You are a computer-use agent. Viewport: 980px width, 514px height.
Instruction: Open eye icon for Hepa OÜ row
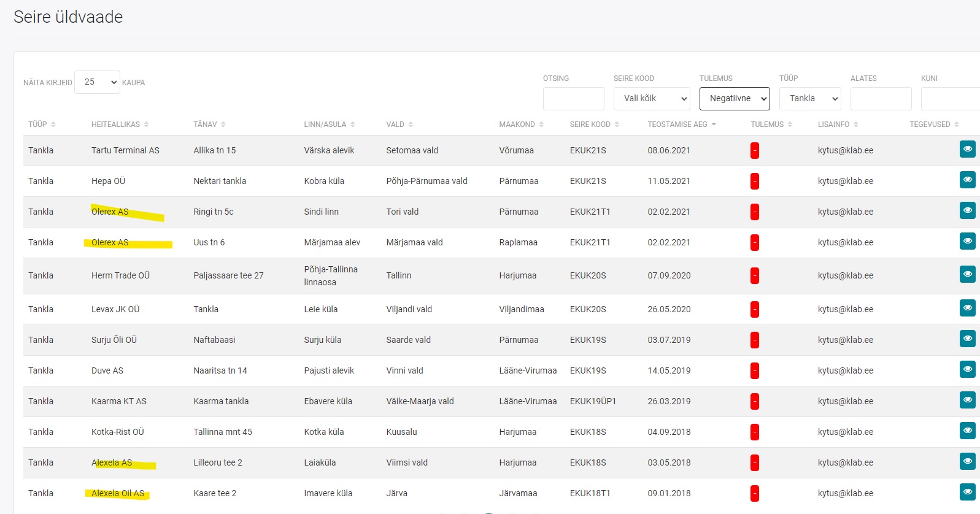(x=967, y=180)
